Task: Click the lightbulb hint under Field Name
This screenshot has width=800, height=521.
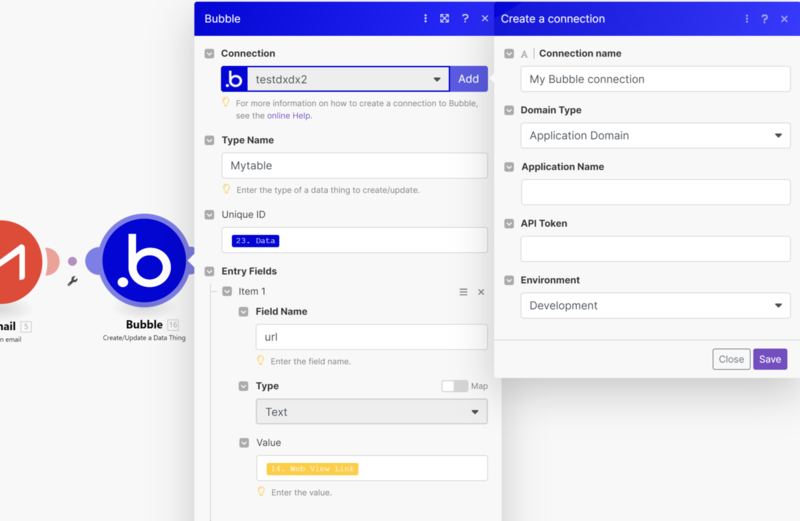Action: [x=261, y=361]
